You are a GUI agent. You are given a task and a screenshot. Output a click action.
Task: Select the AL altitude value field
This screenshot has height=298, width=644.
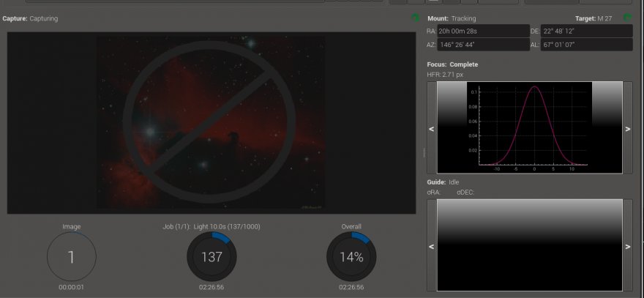point(586,45)
